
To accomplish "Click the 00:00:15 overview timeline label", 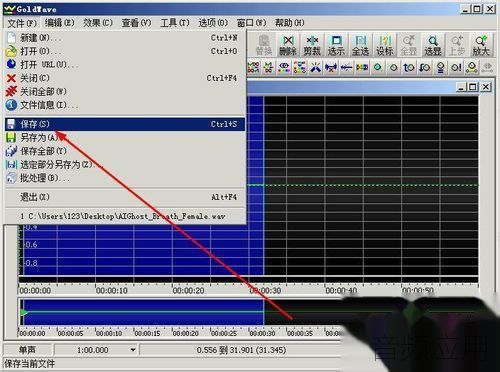I will (147, 333).
